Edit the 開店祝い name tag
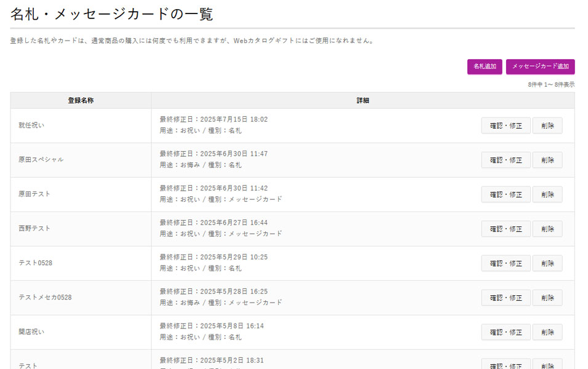The height and width of the screenshot is (369, 588). tap(506, 332)
